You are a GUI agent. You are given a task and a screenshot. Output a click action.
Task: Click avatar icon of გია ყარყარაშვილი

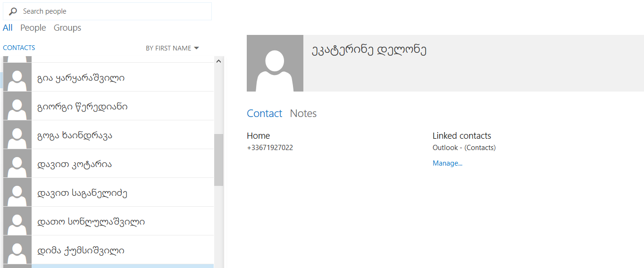click(x=17, y=77)
